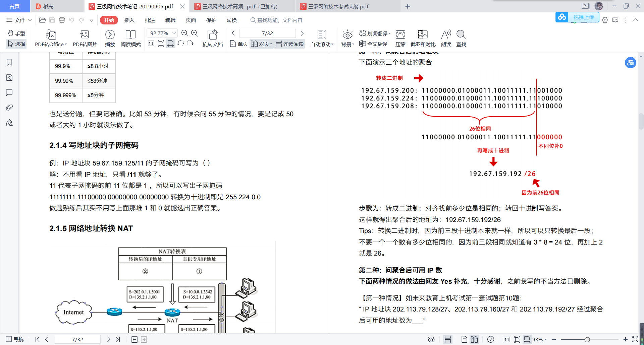Start slideshow with 播放 button

[110, 39]
